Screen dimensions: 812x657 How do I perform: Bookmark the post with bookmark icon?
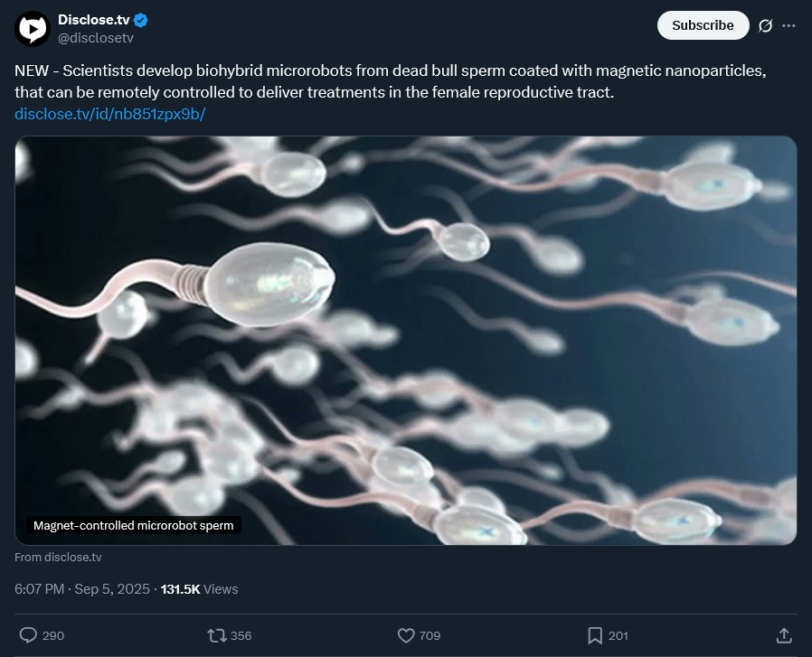[x=595, y=635]
